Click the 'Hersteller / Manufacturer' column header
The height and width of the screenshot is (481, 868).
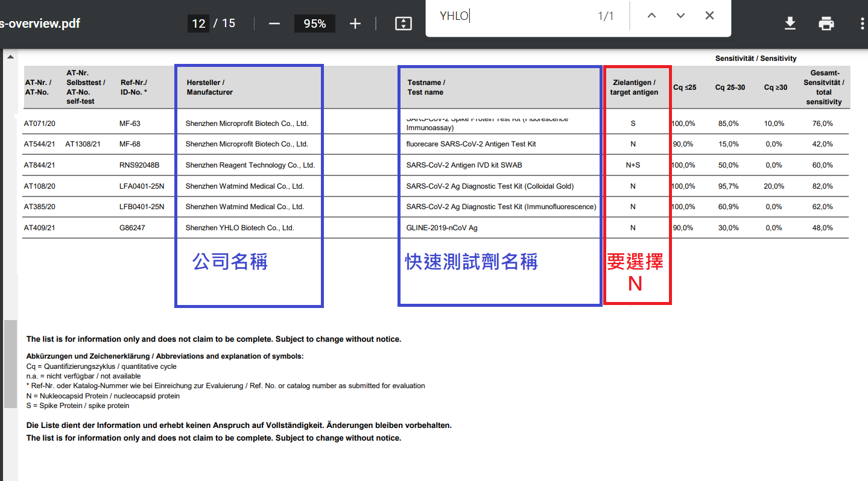[209, 87]
